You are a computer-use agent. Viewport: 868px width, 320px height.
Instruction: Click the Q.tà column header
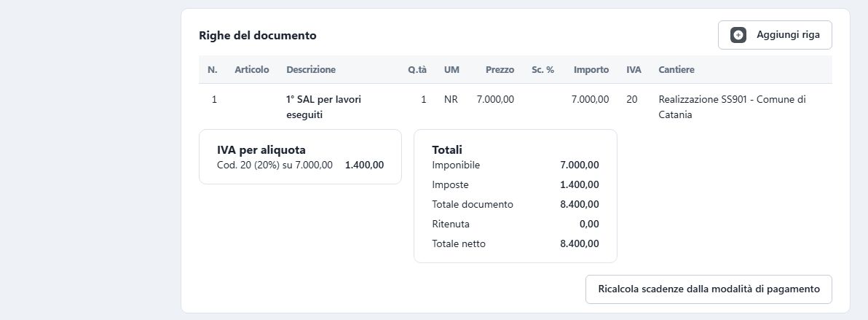click(417, 70)
